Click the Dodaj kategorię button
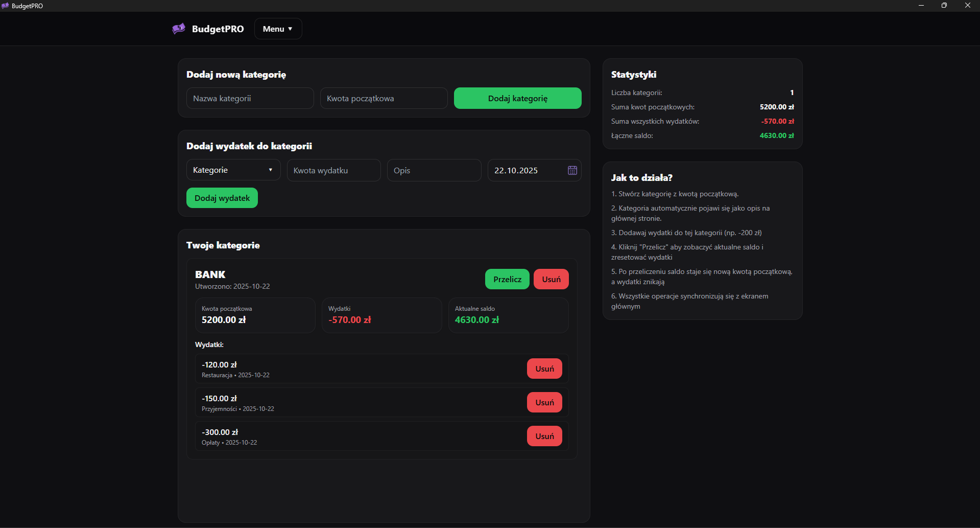Viewport: 980px width, 528px height. pyautogui.click(x=517, y=98)
